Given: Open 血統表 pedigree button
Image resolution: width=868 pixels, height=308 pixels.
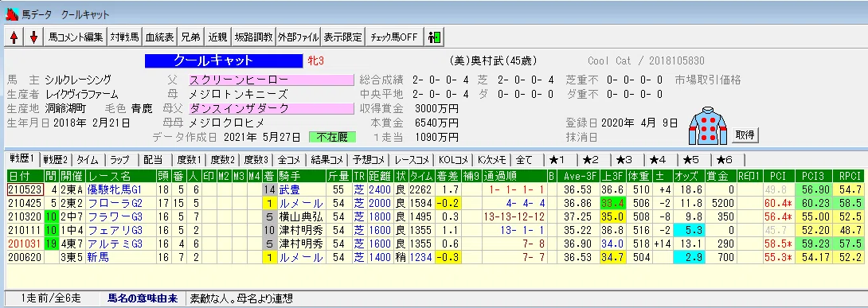Looking at the screenshot, I should tap(159, 37).
